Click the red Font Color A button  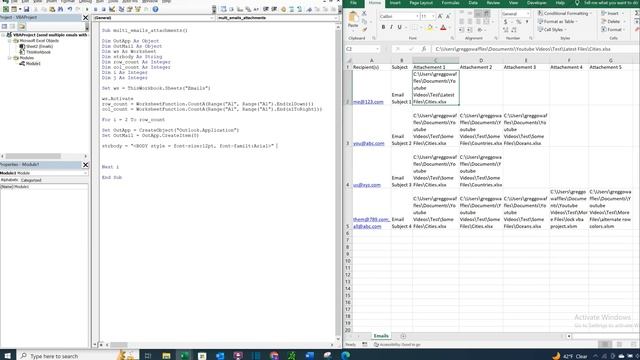[443, 28]
